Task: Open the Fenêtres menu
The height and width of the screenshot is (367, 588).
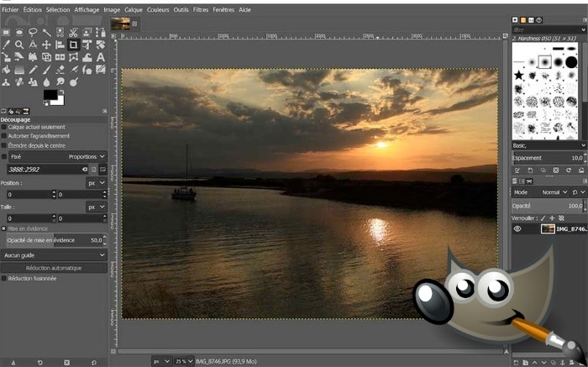Action: 223,10
